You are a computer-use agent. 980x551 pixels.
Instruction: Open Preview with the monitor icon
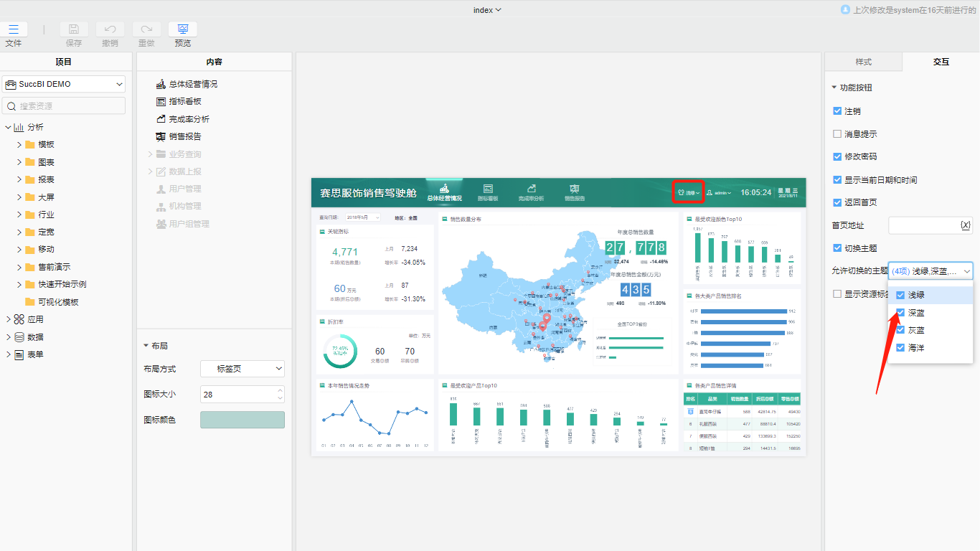click(x=183, y=29)
